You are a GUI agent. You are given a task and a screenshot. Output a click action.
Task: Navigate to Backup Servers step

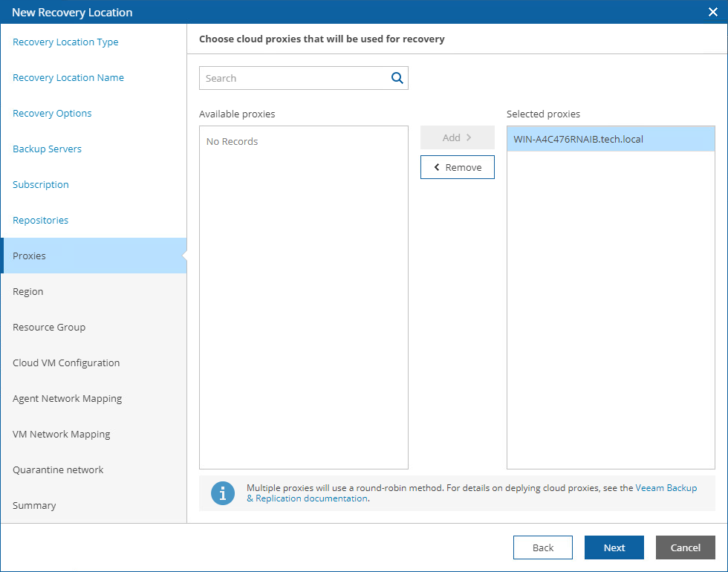(x=47, y=149)
